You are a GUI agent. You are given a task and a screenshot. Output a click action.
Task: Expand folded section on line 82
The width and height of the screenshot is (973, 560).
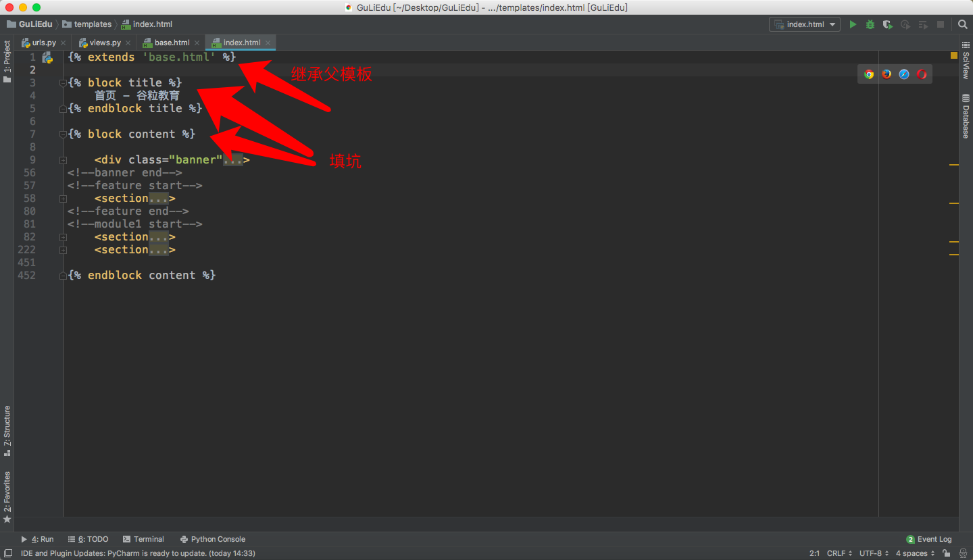tap(63, 237)
